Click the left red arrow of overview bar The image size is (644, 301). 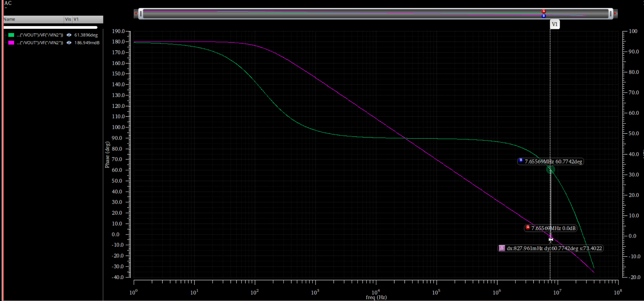(x=136, y=14)
